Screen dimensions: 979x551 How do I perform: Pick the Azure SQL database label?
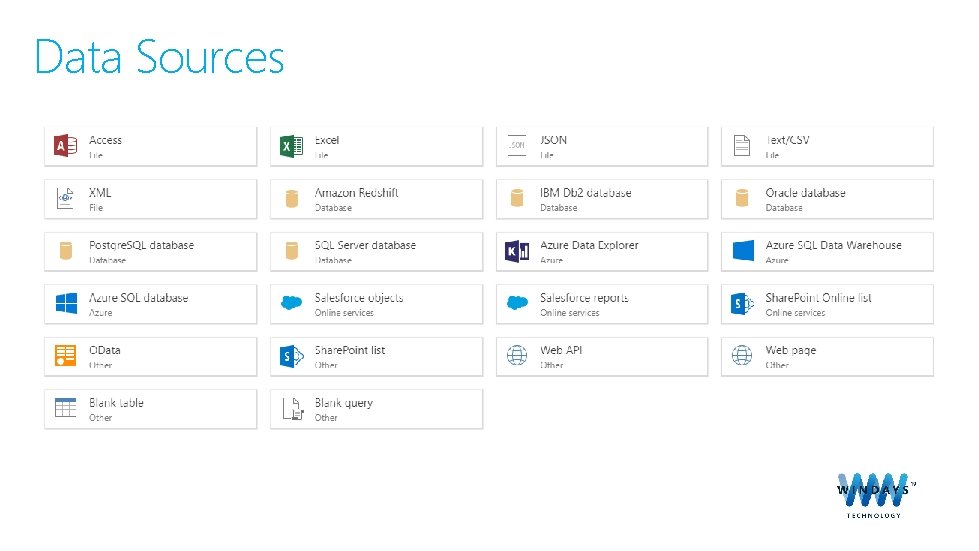click(x=139, y=298)
